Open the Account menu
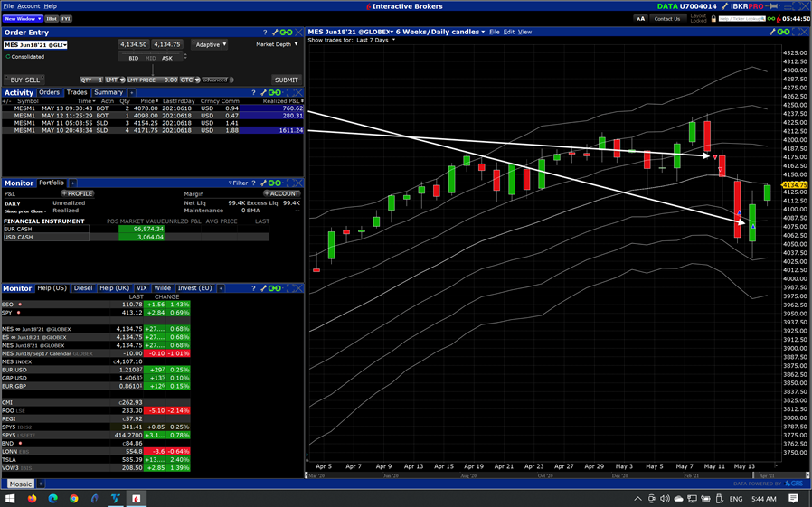 (x=29, y=6)
